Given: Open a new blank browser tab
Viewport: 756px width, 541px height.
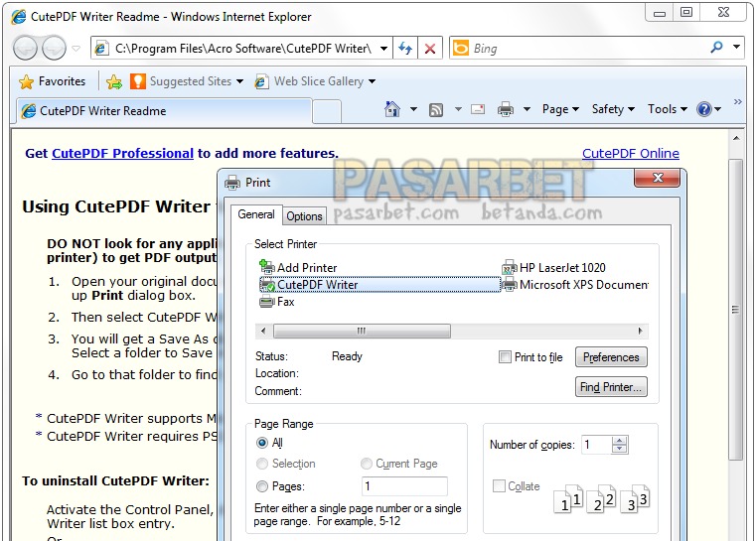Looking at the screenshot, I should coord(327,111).
